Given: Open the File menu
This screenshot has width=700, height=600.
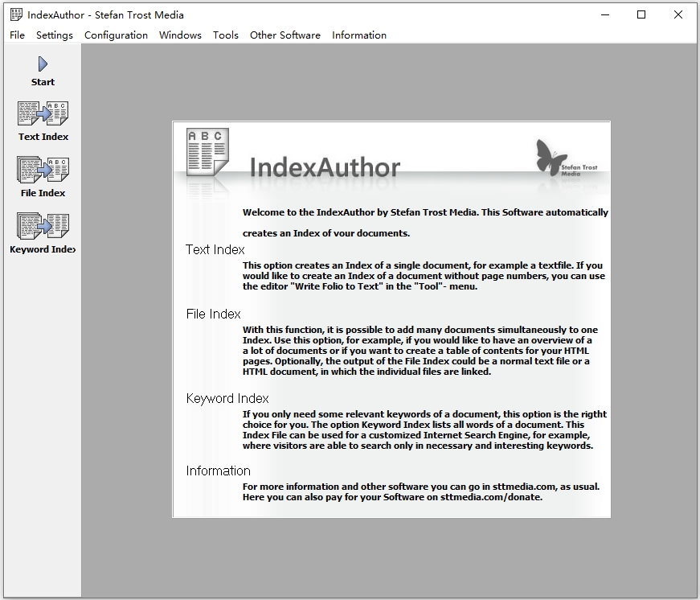Looking at the screenshot, I should pos(17,35).
